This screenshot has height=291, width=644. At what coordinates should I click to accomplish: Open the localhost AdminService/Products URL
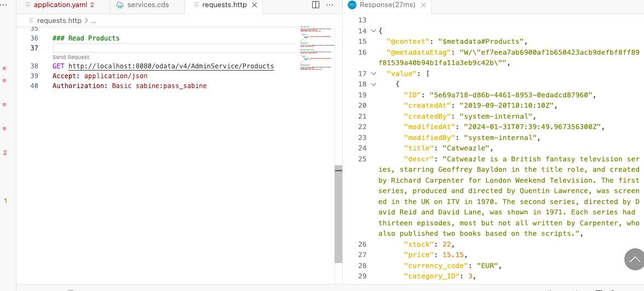[x=171, y=66]
